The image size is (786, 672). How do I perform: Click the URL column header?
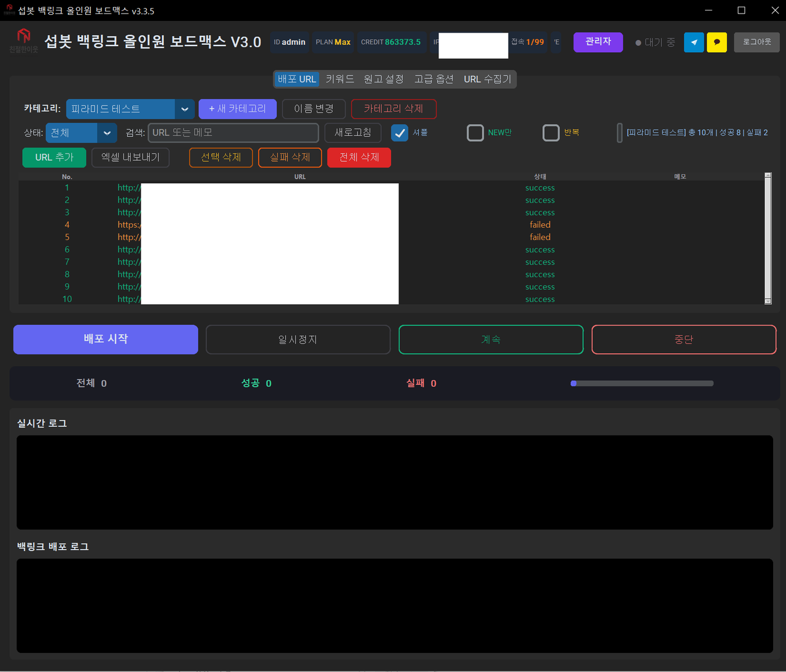pyautogui.click(x=300, y=177)
